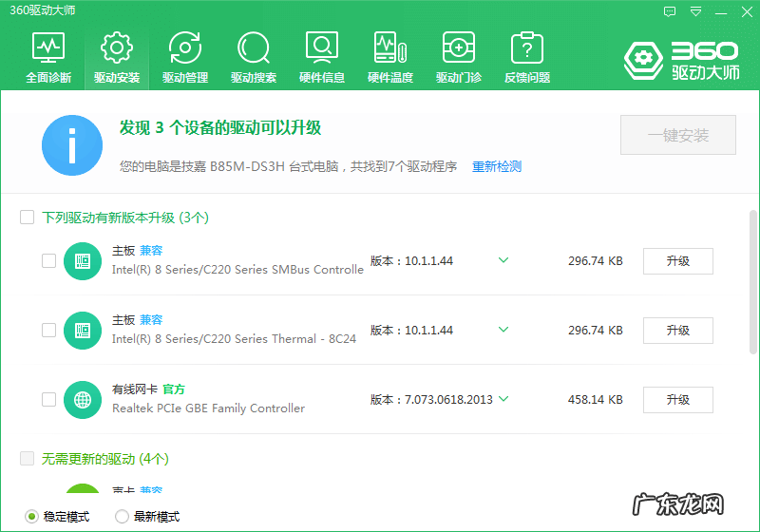Select the 最新模式 radio button
Screen dimensions: 760x532
[x=122, y=517]
